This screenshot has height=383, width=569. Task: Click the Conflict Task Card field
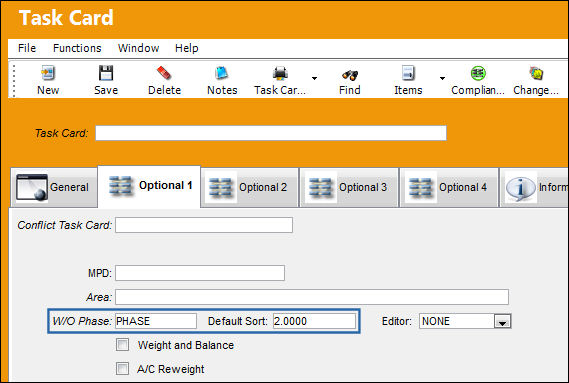[204, 225]
